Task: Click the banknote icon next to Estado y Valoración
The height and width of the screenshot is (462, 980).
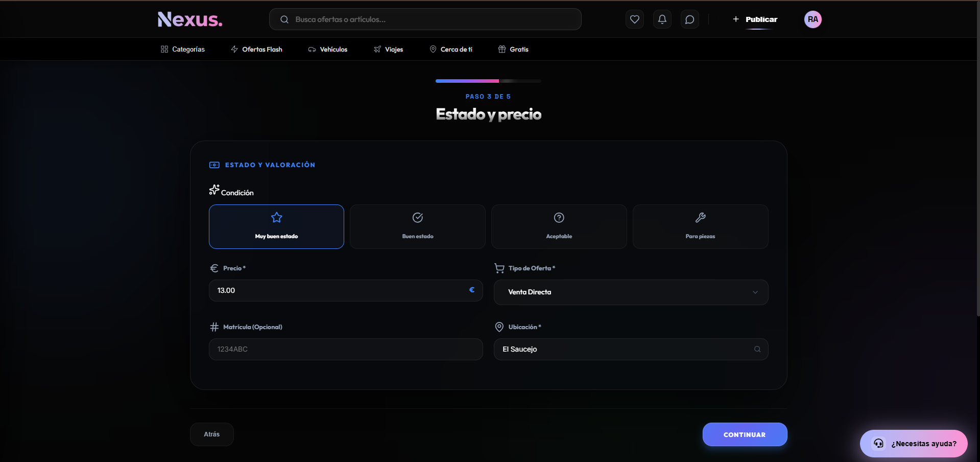Action: 214,165
